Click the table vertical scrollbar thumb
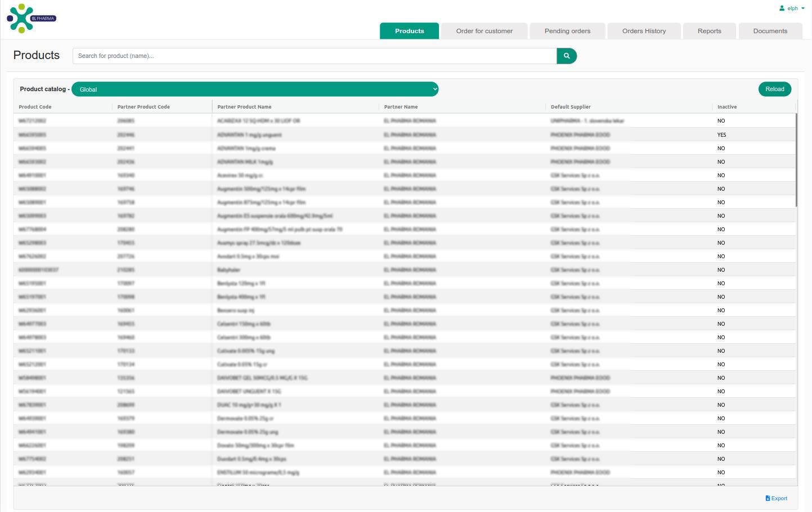The width and height of the screenshot is (812, 512). (796, 160)
